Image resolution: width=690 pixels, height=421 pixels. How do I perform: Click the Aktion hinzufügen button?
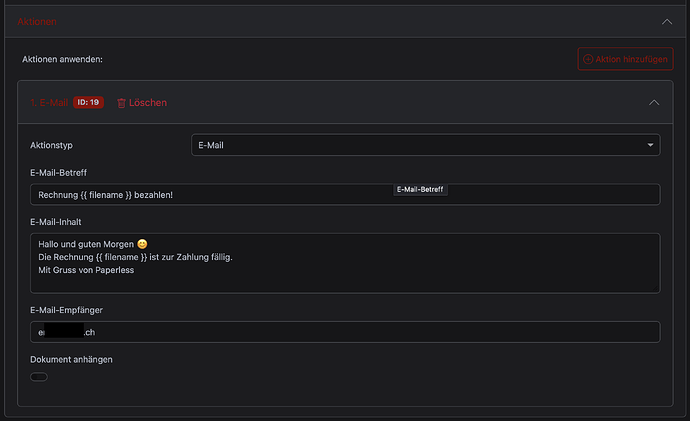(625, 59)
